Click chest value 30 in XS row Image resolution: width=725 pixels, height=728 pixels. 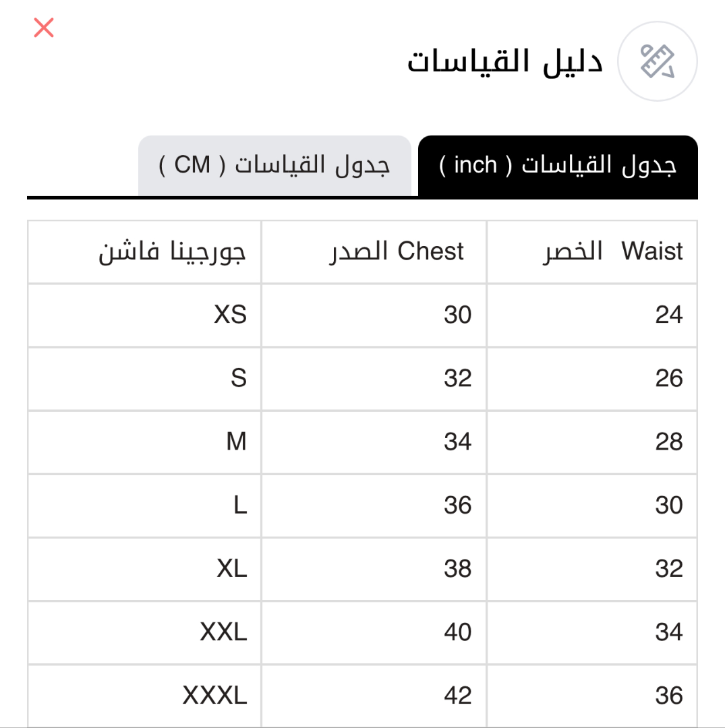pyautogui.click(x=457, y=315)
